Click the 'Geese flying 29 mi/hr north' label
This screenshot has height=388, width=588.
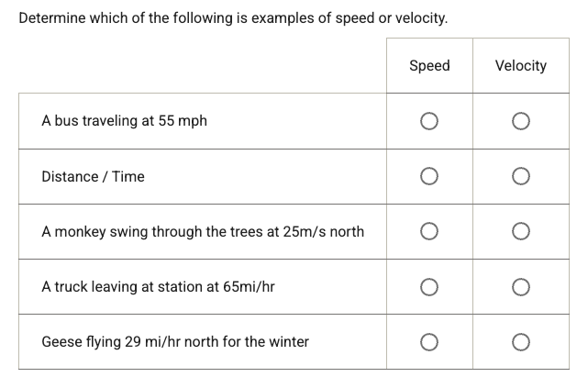click(x=175, y=341)
